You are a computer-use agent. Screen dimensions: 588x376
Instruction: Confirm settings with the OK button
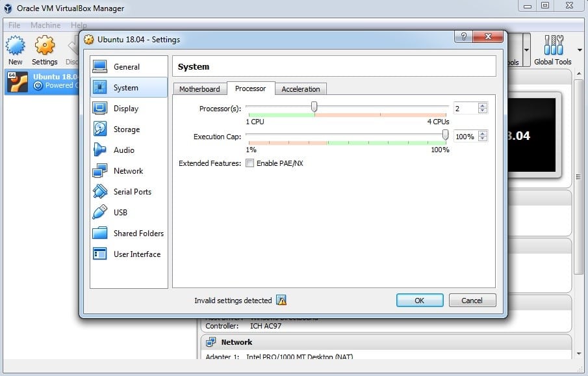(x=420, y=301)
